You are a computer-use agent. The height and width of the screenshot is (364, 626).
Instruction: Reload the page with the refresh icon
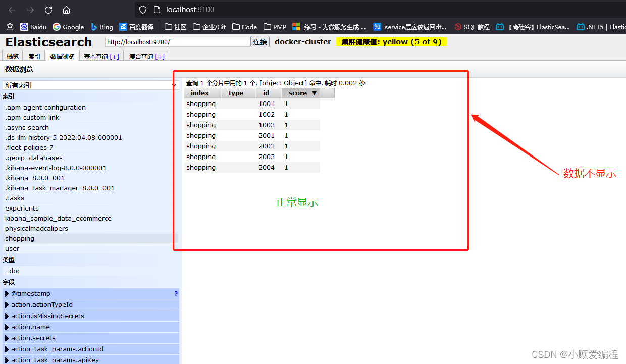[x=48, y=10]
